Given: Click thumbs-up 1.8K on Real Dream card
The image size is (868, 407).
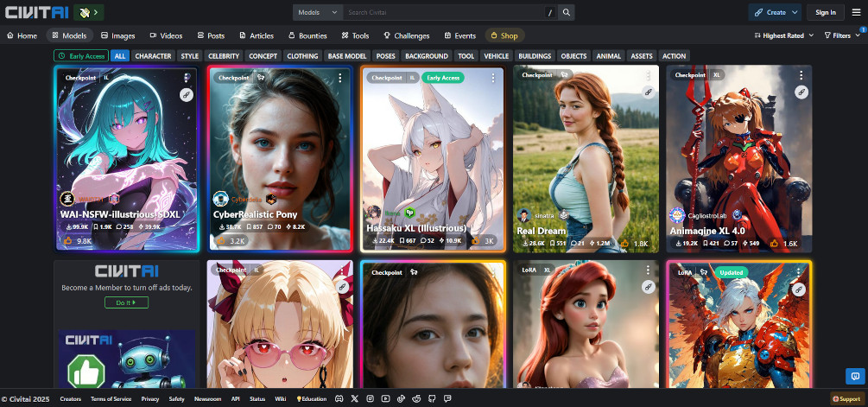Looking at the screenshot, I should tap(634, 243).
